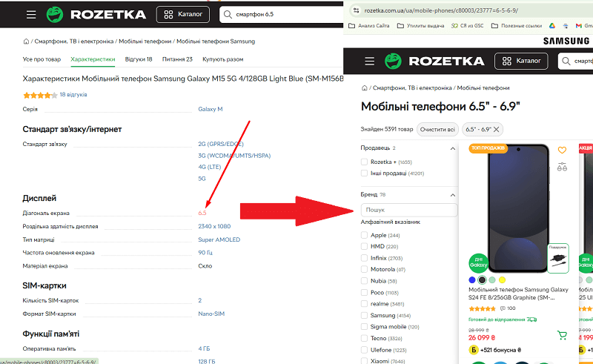The width and height of the screenshot is (593, 364).
Task: Collapse the Продавець filter section
Action: 453,148
